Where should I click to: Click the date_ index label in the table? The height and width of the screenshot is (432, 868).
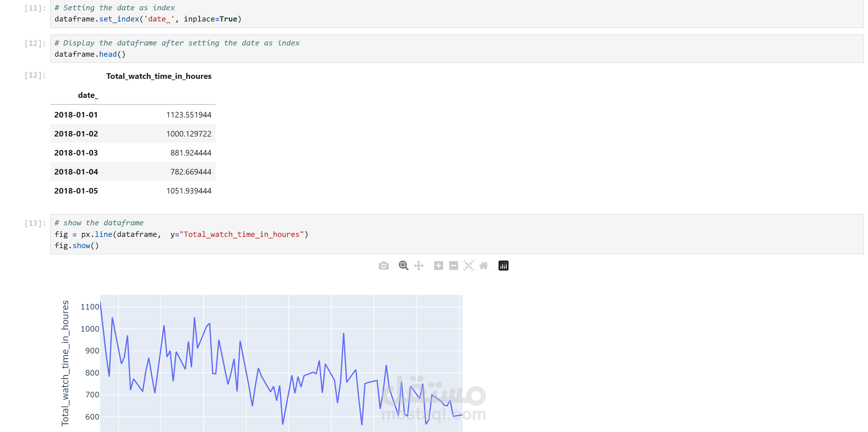point(88,95)
